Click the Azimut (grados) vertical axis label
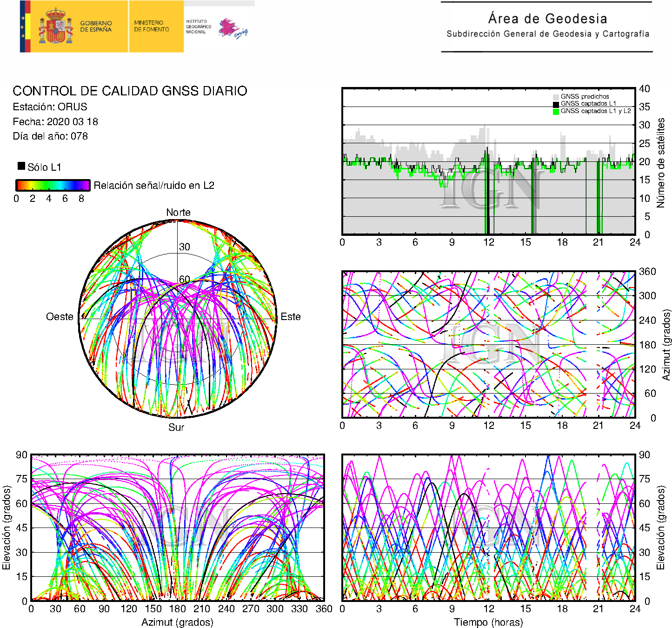Screen dimensions: 672x628 point(666,345)
